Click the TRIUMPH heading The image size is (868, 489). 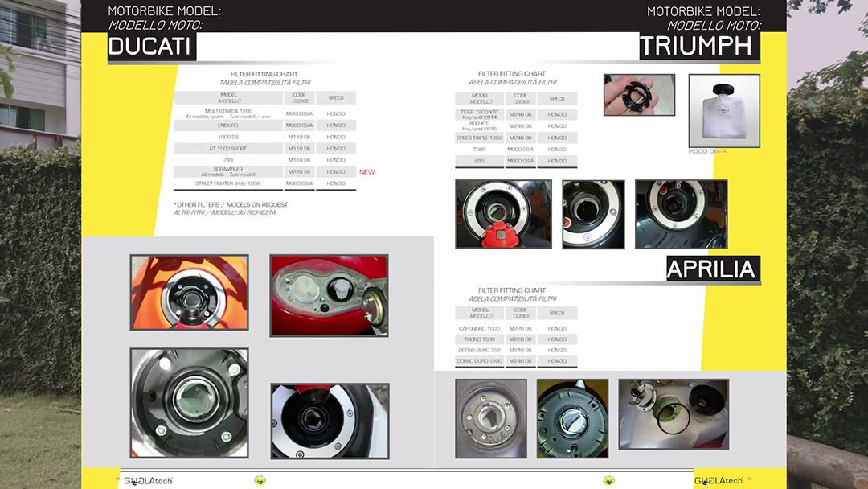700,46
